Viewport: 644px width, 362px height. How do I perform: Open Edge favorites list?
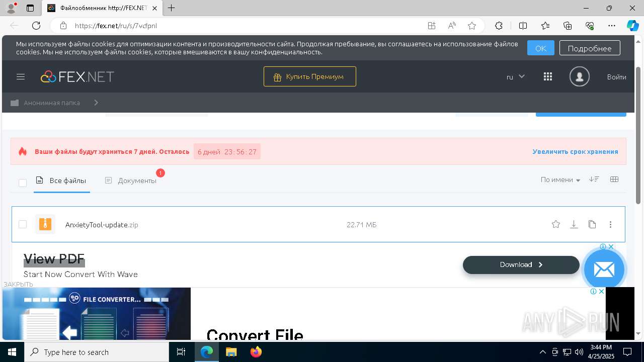click(x=545, y=26)
